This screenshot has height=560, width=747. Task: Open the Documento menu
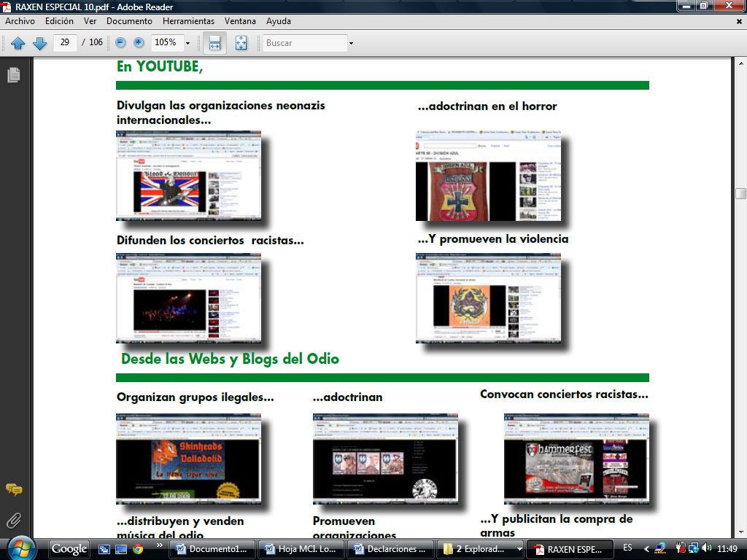tap(129, 21)
